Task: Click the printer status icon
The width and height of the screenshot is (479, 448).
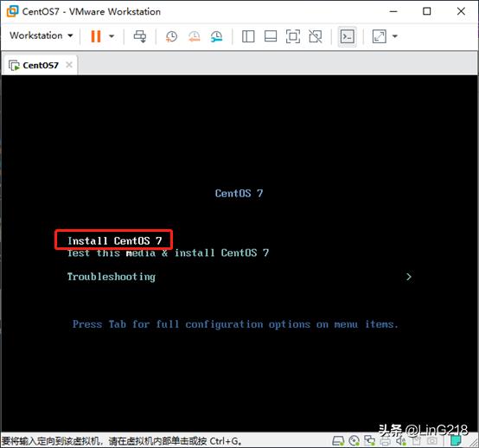Action: pos(386,441)
